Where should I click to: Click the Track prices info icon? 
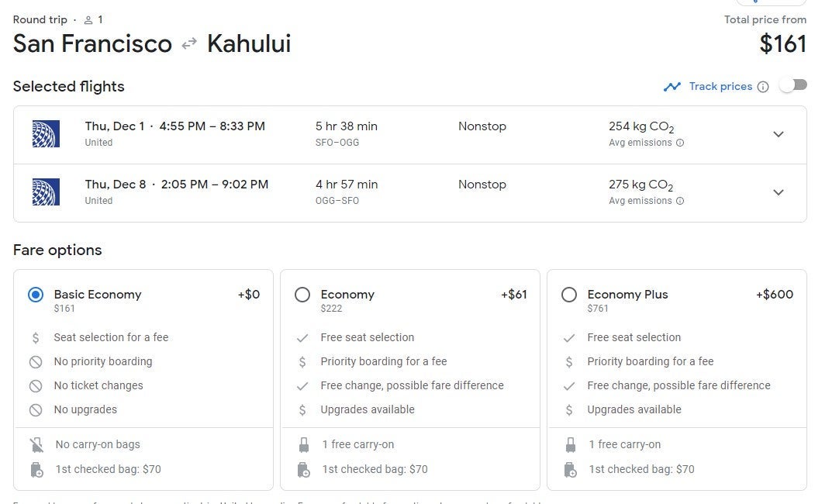pyautogui.click(x=763, y=87)
